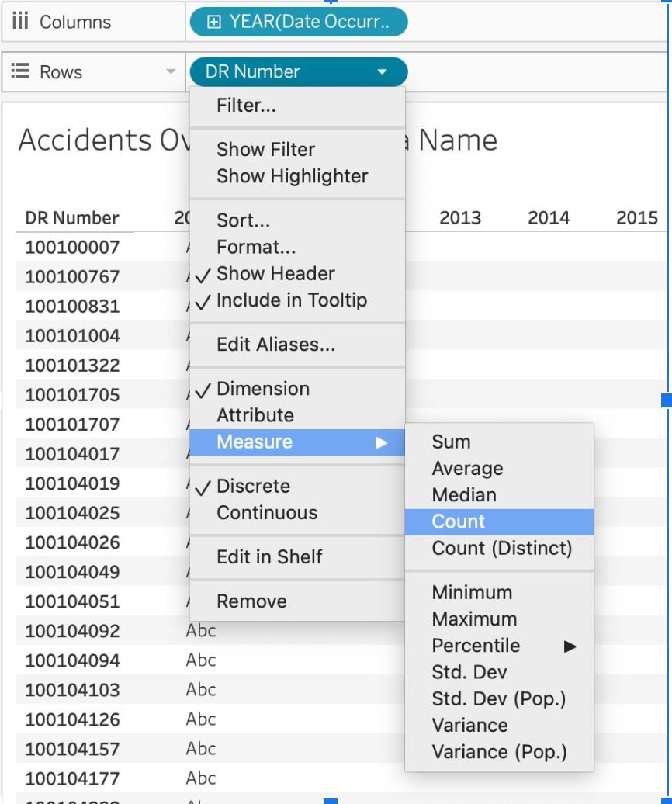Toggle the Show Header option
Screen dimensions: 672x804
(297, 274)
